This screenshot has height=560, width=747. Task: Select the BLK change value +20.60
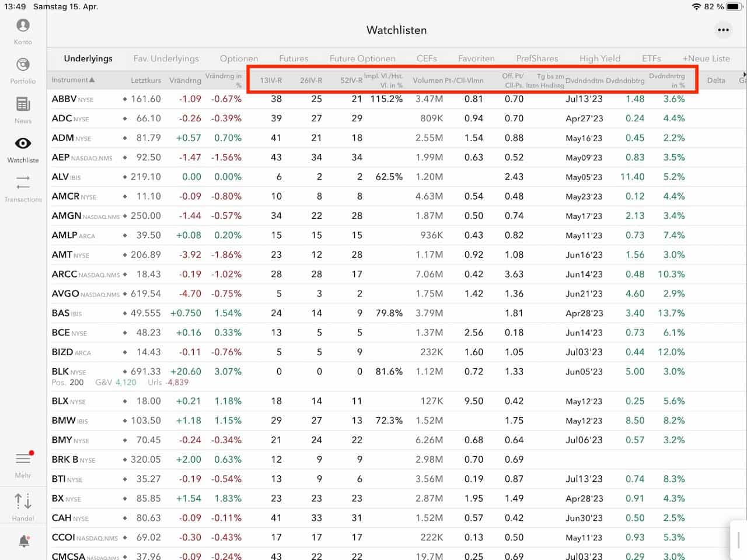186,372
